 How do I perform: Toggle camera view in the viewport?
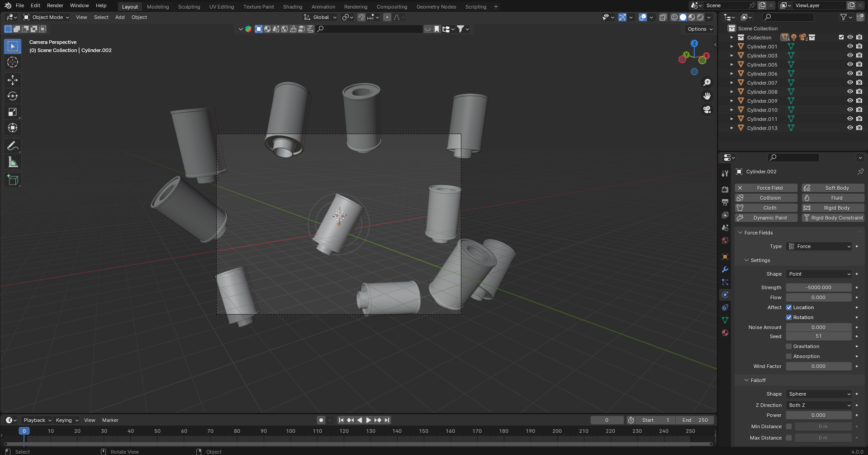707,110
